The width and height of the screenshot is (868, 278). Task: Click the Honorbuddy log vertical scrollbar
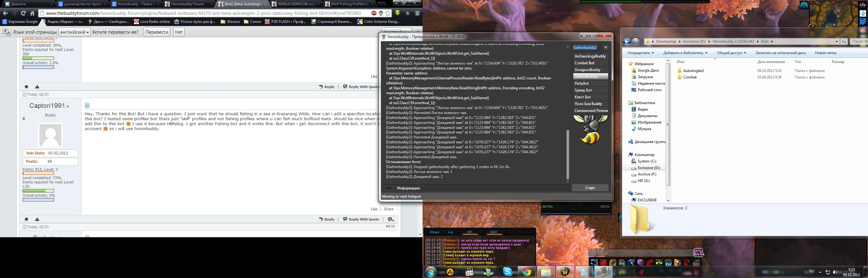(567, 155)
